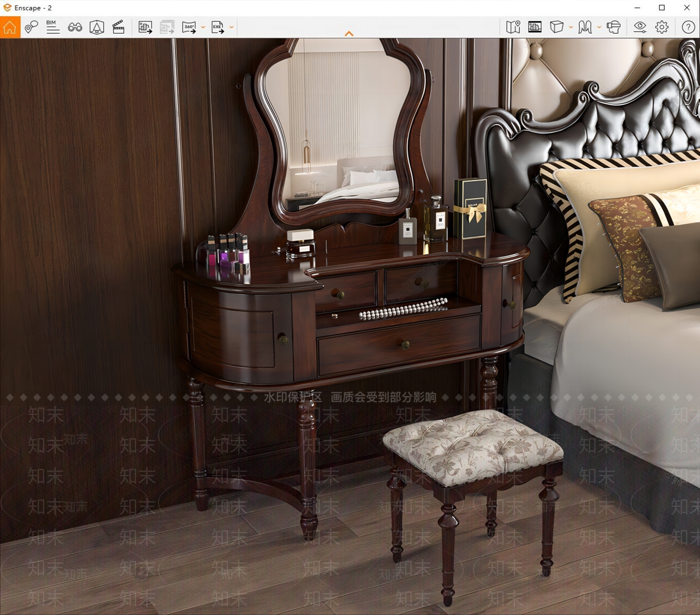Click the Enscape - 2 window title
The image size is (700, 615).
click(33, 8)
